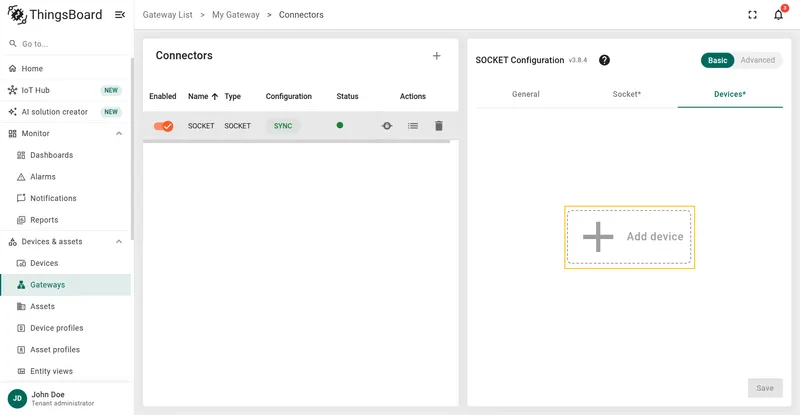Open Assets page
800x415 pixels.
(65, 306)
